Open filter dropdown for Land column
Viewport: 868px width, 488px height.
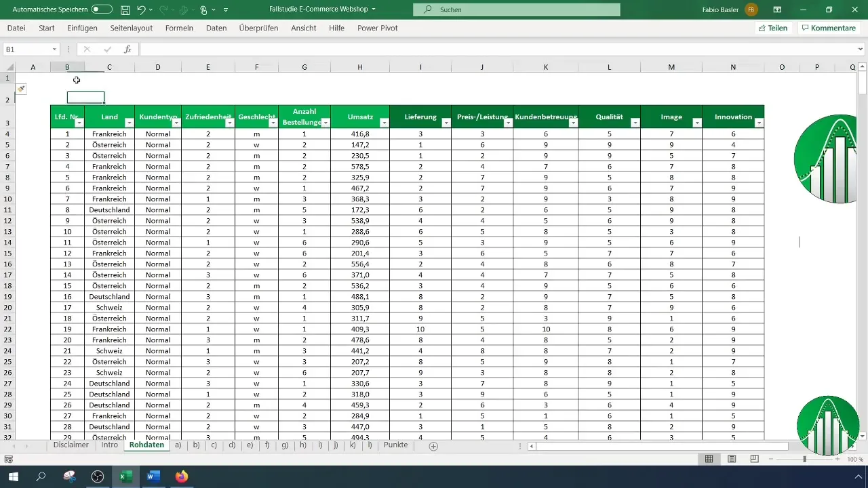(130, 123)
